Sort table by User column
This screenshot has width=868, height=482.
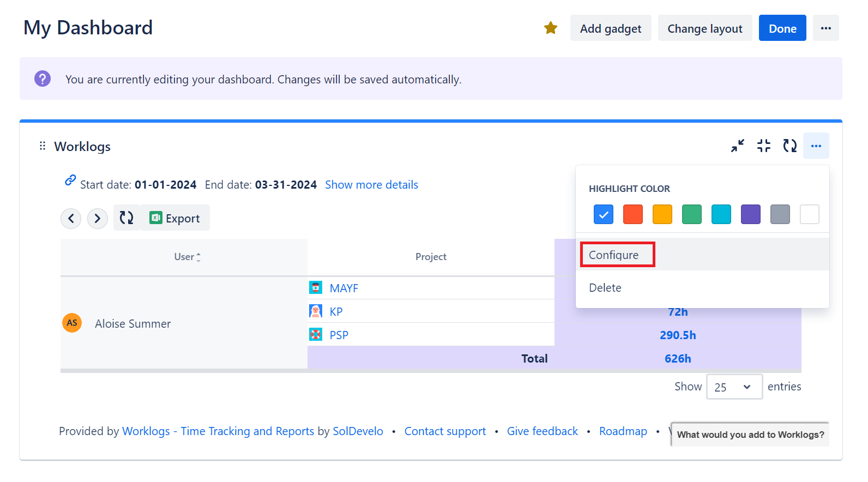188,257
